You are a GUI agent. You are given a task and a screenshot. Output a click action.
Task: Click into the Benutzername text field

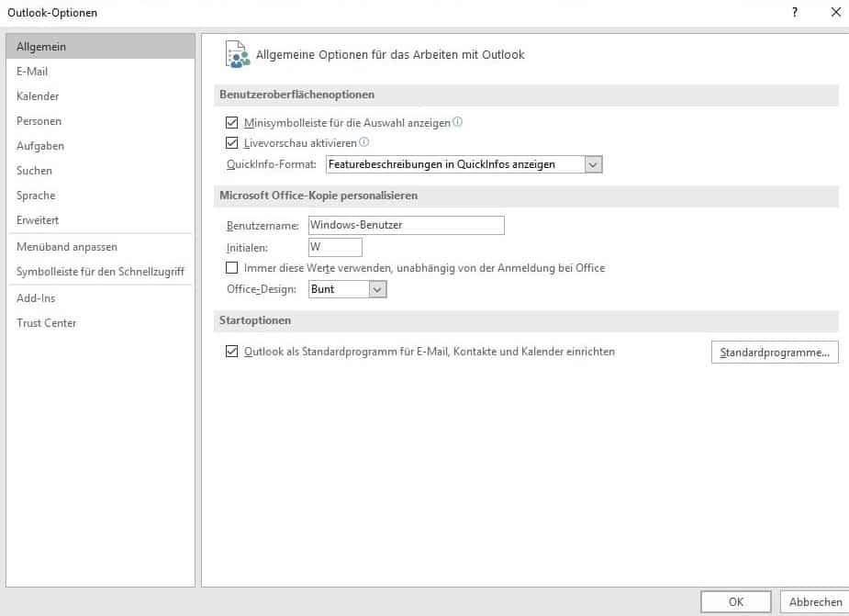tap(406, 226)
